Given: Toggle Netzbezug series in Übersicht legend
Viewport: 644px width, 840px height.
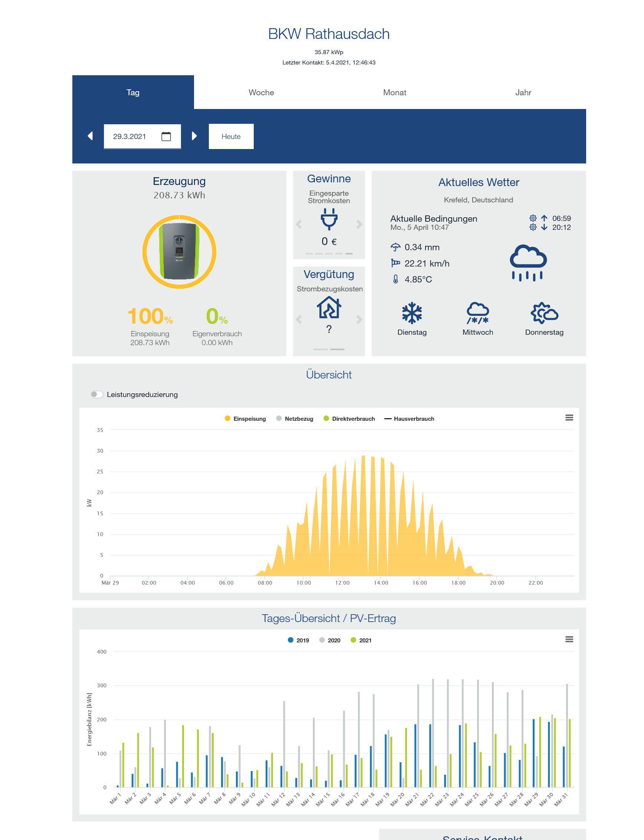Looking at the screenshot, I should [x=295, y=419].
